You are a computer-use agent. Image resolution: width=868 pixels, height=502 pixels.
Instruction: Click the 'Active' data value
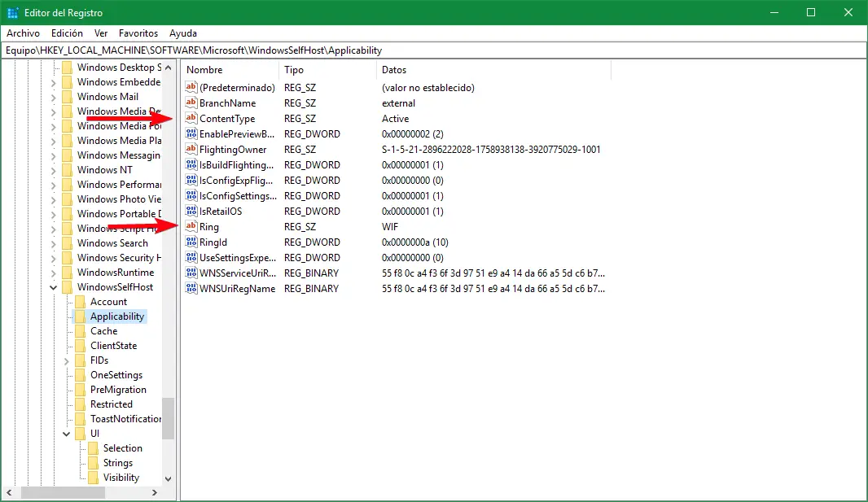395,118
